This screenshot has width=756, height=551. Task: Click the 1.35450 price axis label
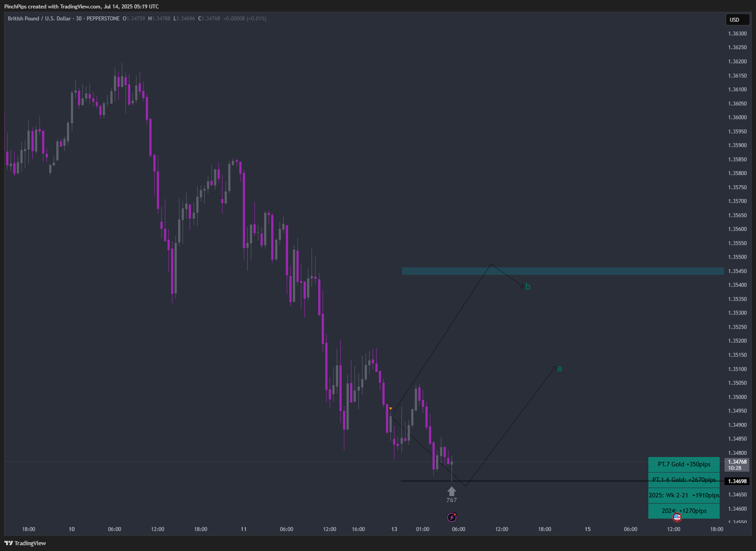point(737,271)
